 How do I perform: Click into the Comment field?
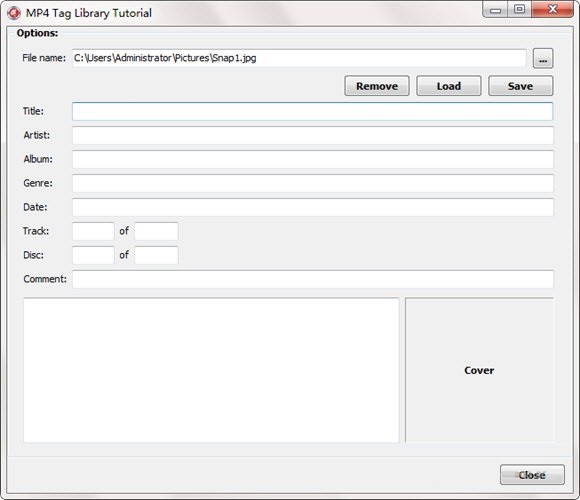pyautogui.click(x=313, y=279)
